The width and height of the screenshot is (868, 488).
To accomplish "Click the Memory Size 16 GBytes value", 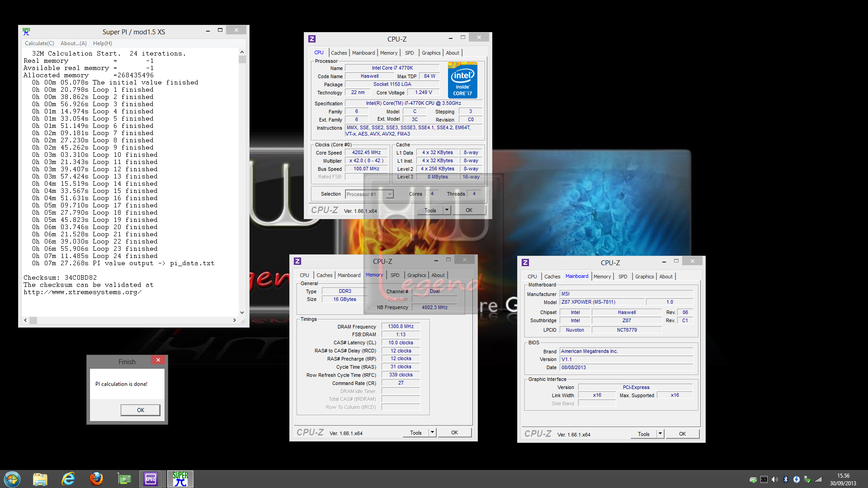I will (x=345, y=299).
